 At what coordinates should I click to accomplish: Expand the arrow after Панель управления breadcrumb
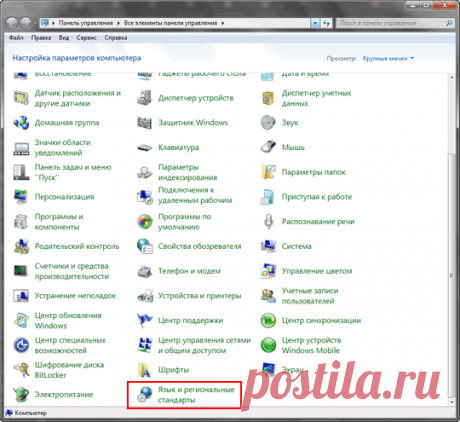pyautogui.click(x=118, y=23)
